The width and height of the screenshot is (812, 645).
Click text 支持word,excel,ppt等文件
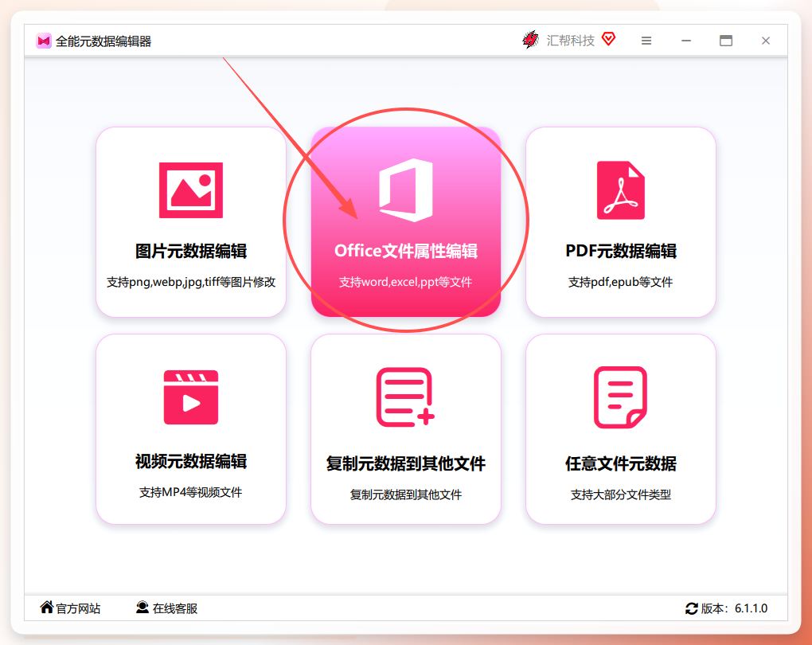[x=405, y=283]
